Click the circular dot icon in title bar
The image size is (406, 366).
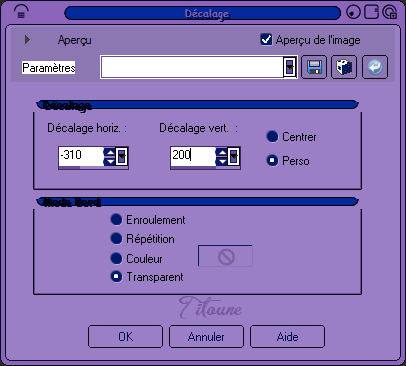[x=353, y=13]
